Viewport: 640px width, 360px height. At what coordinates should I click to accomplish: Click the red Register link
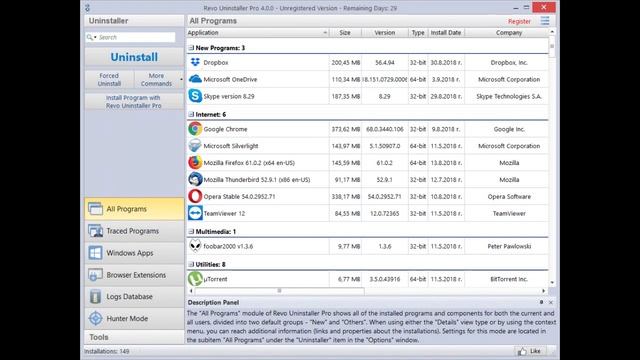click(x=519, y=21)
